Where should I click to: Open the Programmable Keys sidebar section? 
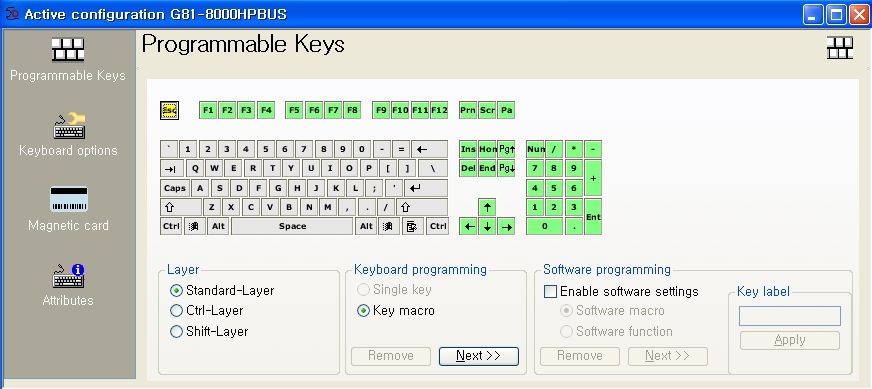click(68, 60)
